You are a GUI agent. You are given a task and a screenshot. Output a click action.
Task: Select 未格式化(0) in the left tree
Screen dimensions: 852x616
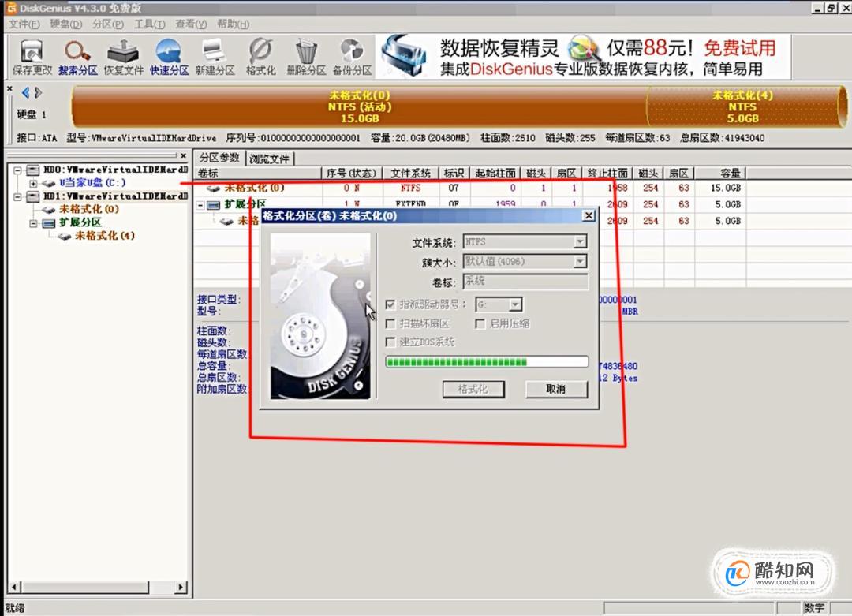click(x=89, y=209)
